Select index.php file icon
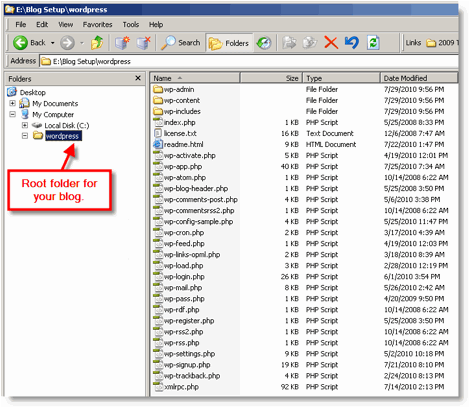Viewport: 470px width, 408px height. pyautogui.click(x=158, y=122)
